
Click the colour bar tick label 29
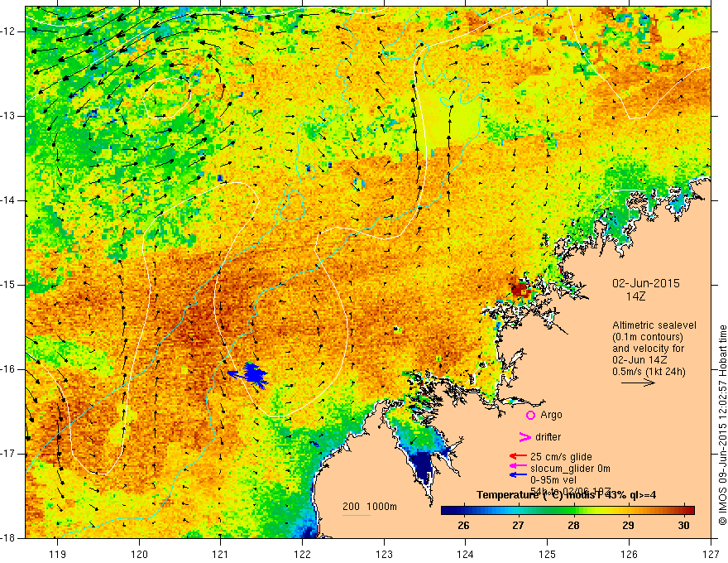pos(628,526)
